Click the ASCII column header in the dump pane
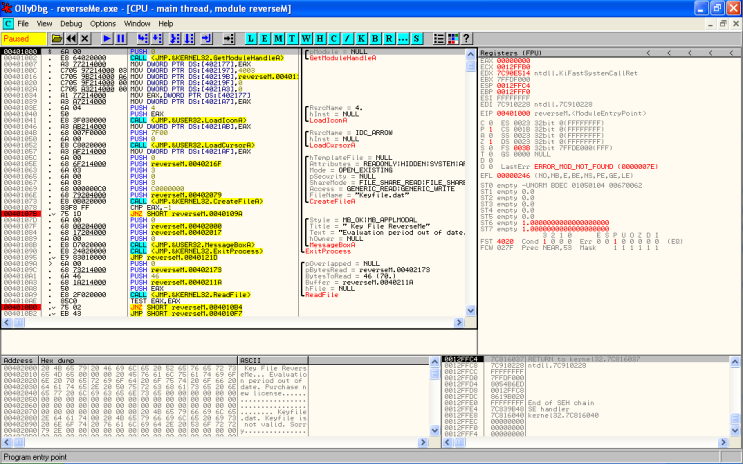The image size is (743, 464). pos(272,361)
